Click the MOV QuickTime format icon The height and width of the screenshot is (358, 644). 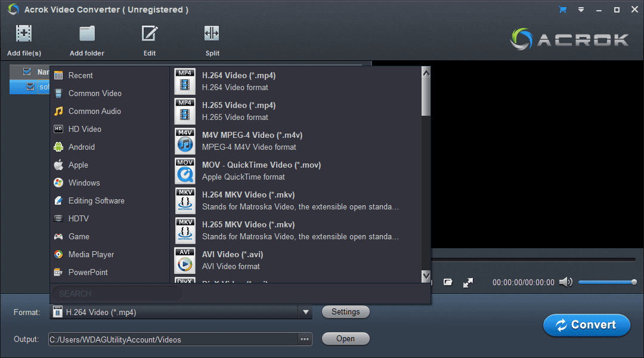(x=185, y=171)
